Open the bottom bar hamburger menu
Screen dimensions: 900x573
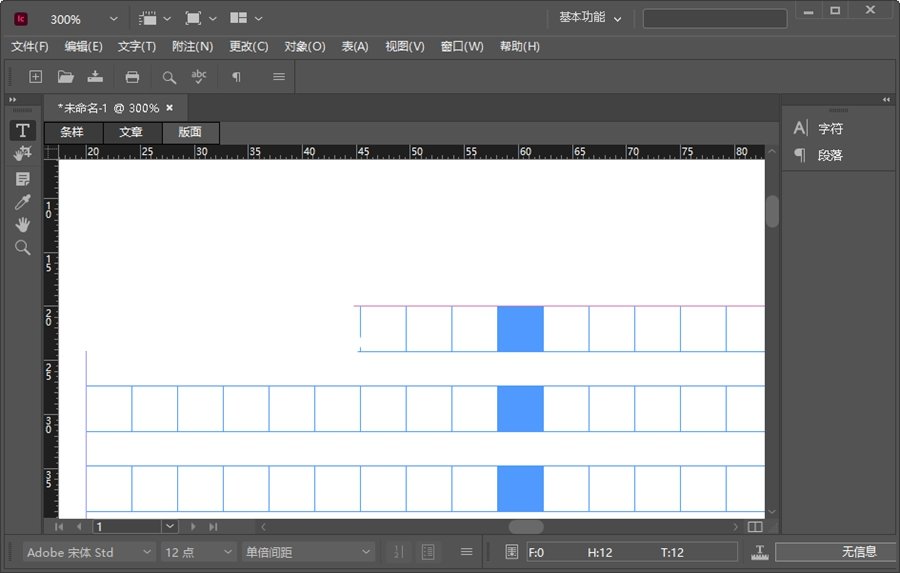[467, 552]
